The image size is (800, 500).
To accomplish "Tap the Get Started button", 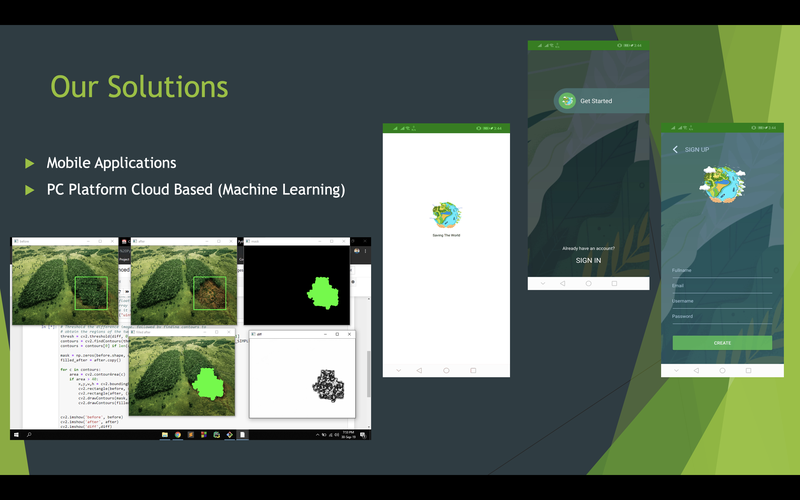I will [596, 101].
